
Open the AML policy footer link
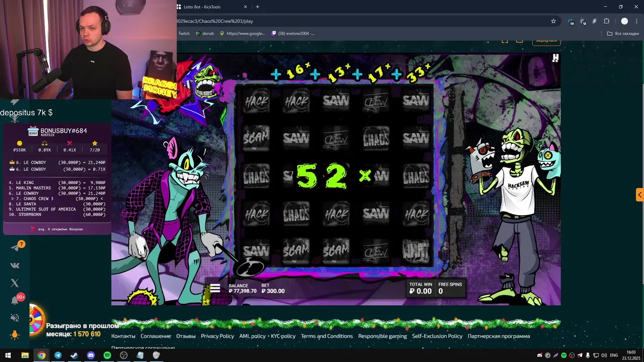click(x=252, y=336)
